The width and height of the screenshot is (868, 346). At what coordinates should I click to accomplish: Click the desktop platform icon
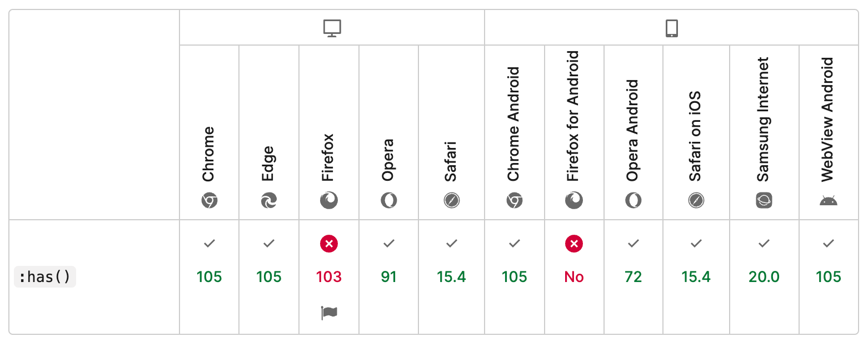(x=332, y=28)
